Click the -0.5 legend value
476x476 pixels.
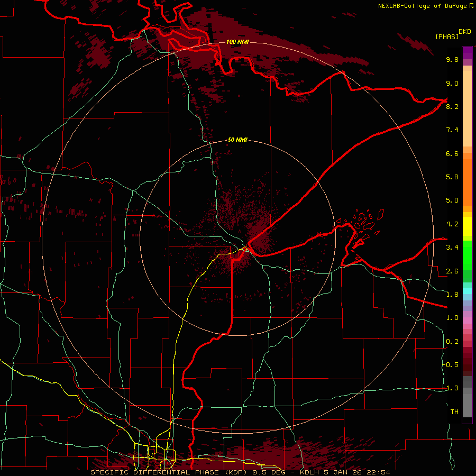tap(451, 365)
